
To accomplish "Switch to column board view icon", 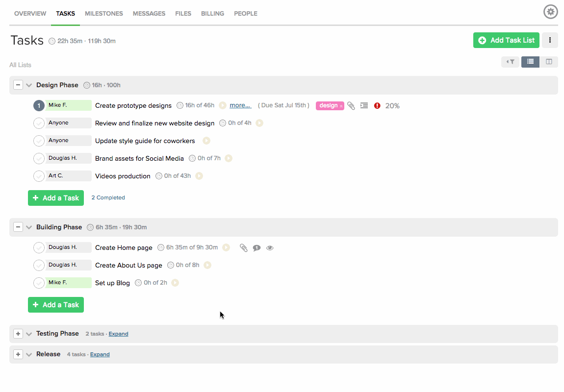I will pos(550,62).
